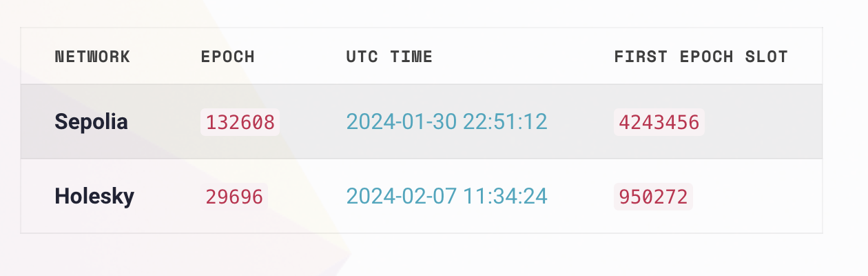Click the UTC TIME column header
Image resolution: width=868 pixels, height=276 pixels.
pyautogui.click(x=389, y=57)
